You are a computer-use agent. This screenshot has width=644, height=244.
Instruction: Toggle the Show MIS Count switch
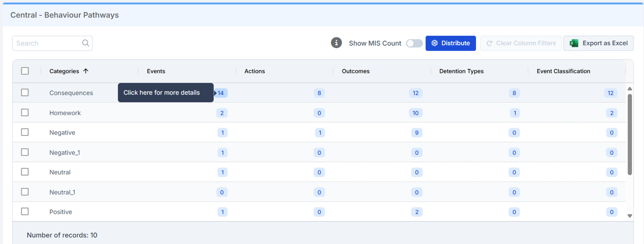[414, 43]
